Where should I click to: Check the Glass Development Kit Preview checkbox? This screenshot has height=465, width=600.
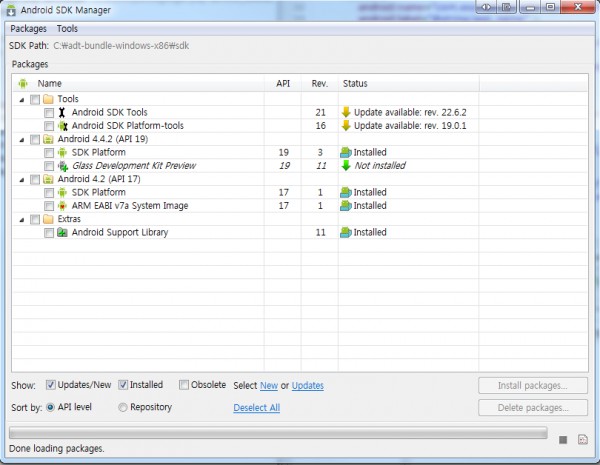[x=49, y=166]
